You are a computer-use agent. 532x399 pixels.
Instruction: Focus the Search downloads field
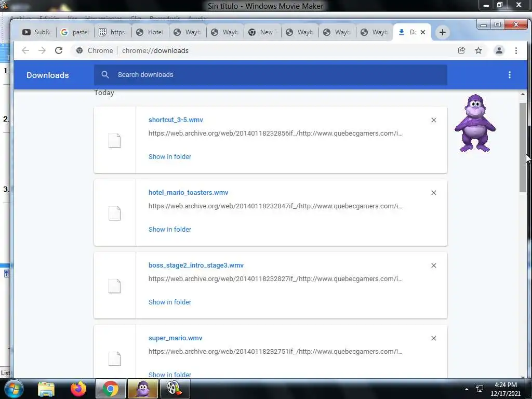270,75
